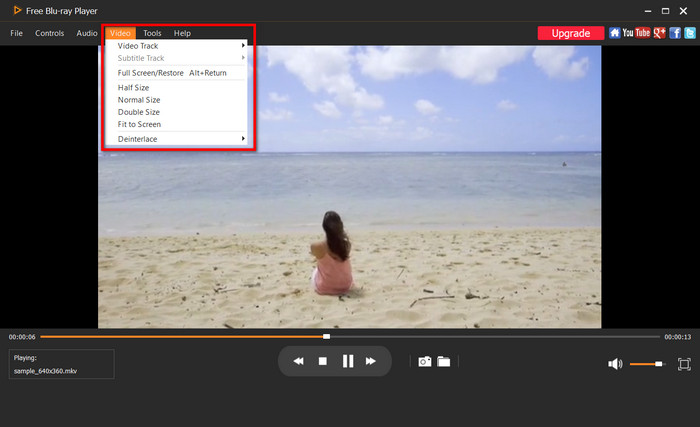Toggle full screen icon at bottom right
Screen dimensions: 700x427
[x=684, y=364]
